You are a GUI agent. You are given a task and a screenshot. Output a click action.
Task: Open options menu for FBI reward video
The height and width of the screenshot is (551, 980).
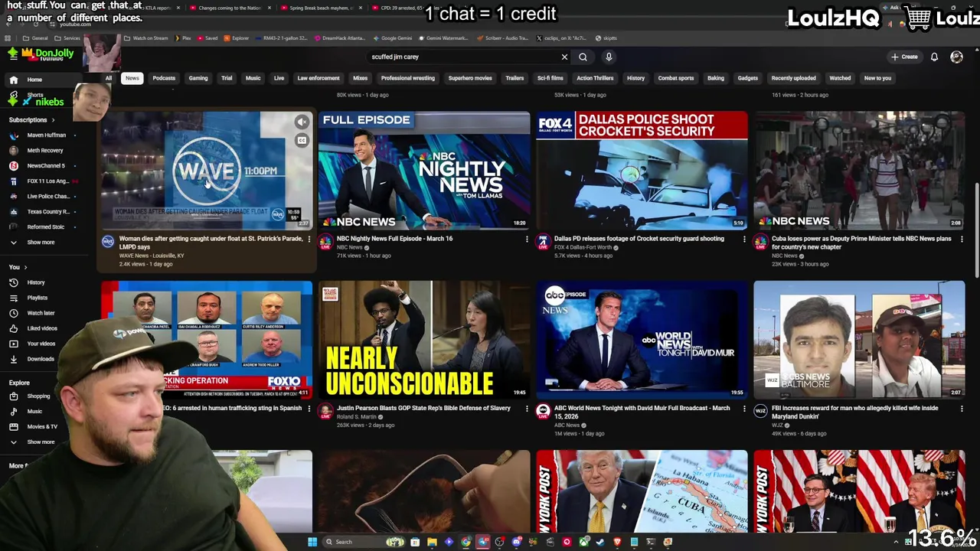coord(962,409)
